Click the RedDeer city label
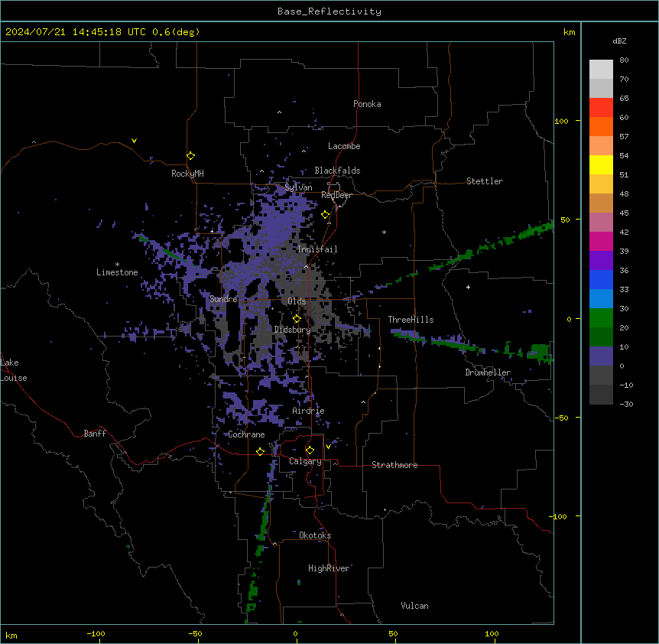 pos(336,195)
